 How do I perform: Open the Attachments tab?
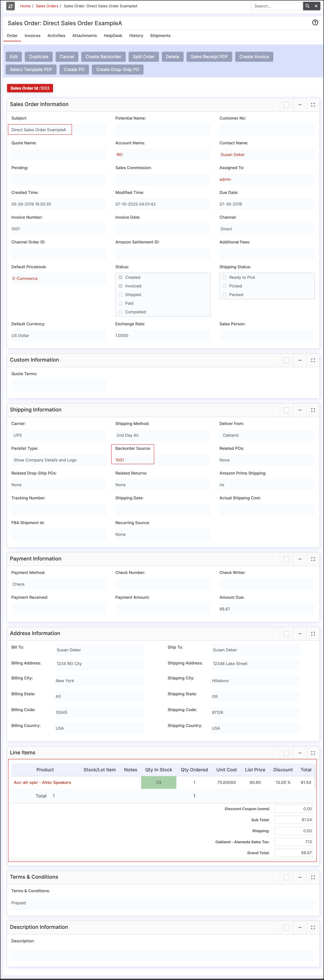pos(84,36)
